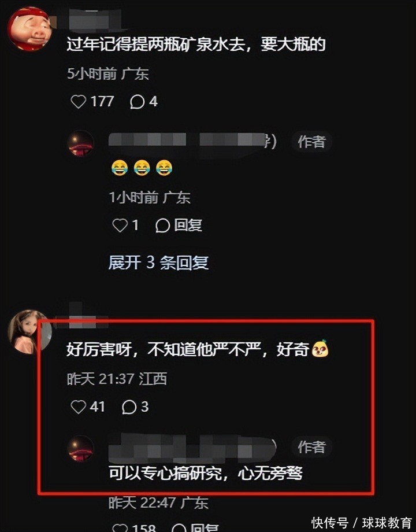The width and height of the screenshot is (416, 532).
Task: Tap the blurred username of the first author reply
Action: [x=192, y=142]
